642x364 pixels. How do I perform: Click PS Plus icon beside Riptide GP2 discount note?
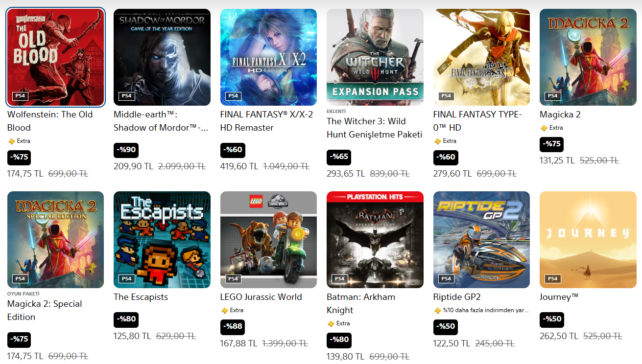(x=437, y=310)
